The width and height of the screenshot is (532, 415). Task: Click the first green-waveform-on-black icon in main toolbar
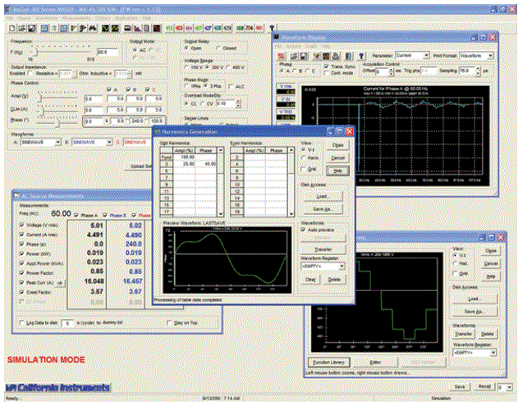pyautogui.click(x=106, y=28)
